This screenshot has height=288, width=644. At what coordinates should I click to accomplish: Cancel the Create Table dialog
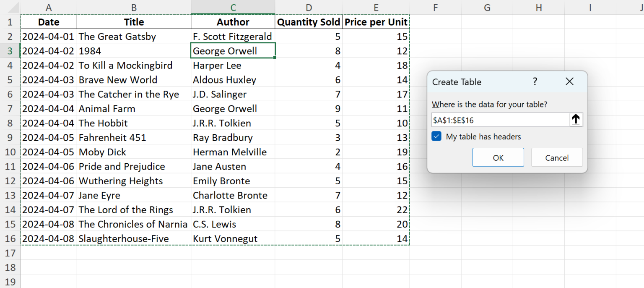tap(556, 158)
